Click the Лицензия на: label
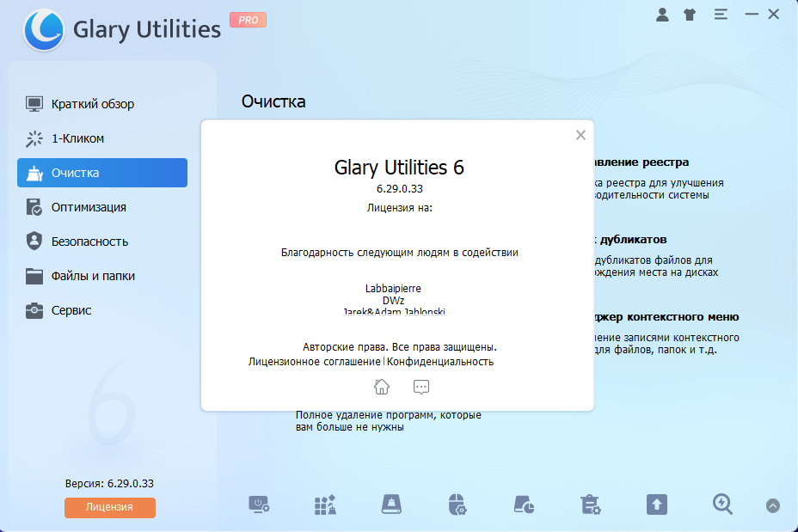798x532 pixels. (x=400, y=208)
